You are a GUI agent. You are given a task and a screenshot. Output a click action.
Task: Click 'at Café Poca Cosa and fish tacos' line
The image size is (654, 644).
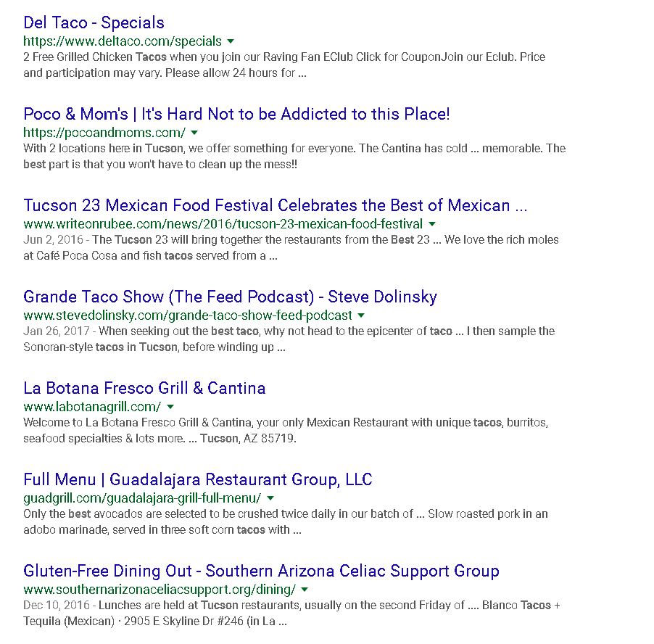(x=150, y=256)
